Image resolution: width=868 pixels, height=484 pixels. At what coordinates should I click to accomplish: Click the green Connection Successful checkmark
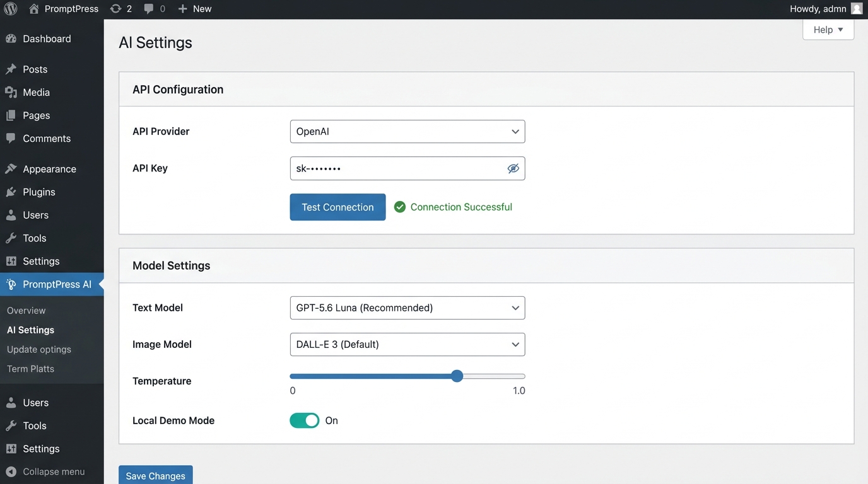[x=400, y=207]
